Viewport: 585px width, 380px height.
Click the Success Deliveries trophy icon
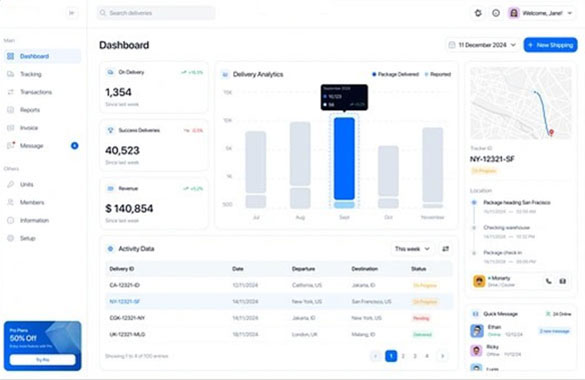[110, 131]
